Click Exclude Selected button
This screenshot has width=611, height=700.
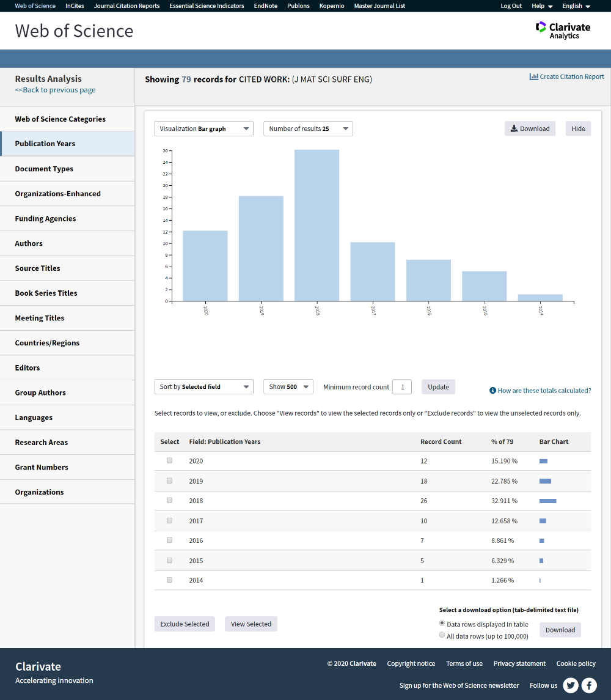click(x=185, y=624)
